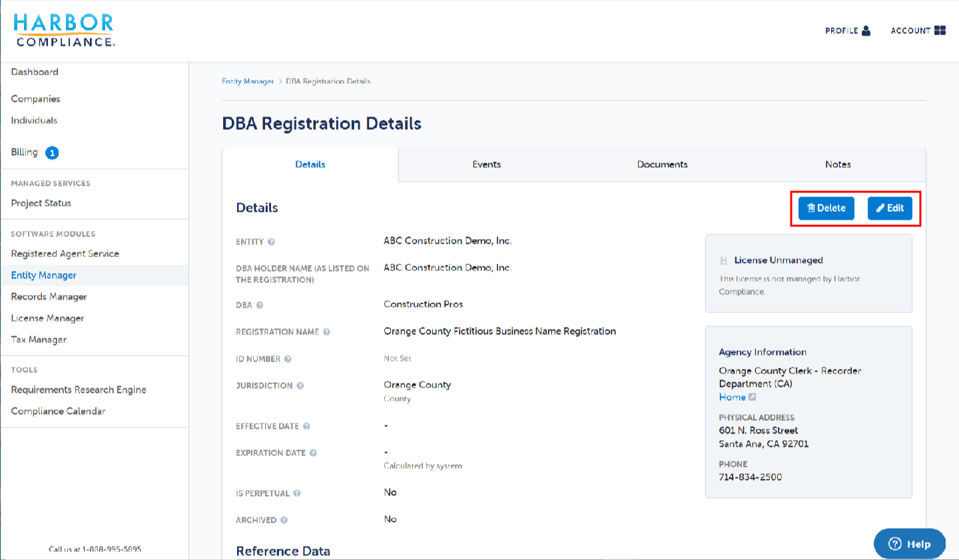Click the help icon next to ID NUMBER
This screenshot has width=959, height=560.
point(288,359)
